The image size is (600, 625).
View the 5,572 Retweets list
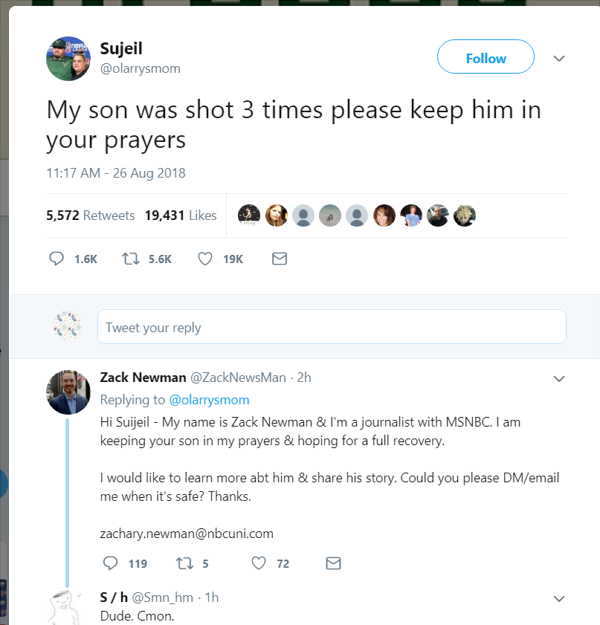click(x=90, y=215)
